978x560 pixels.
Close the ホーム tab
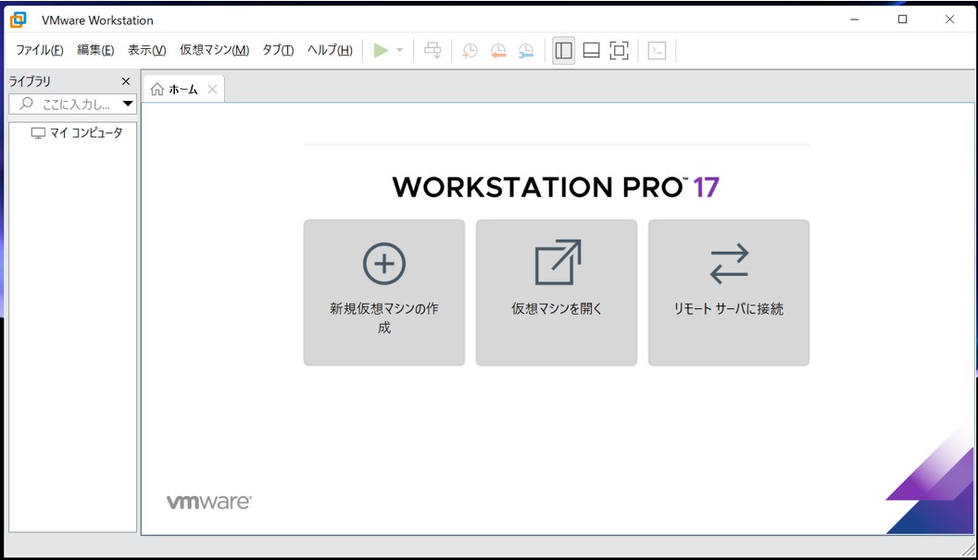coord(212,89)
